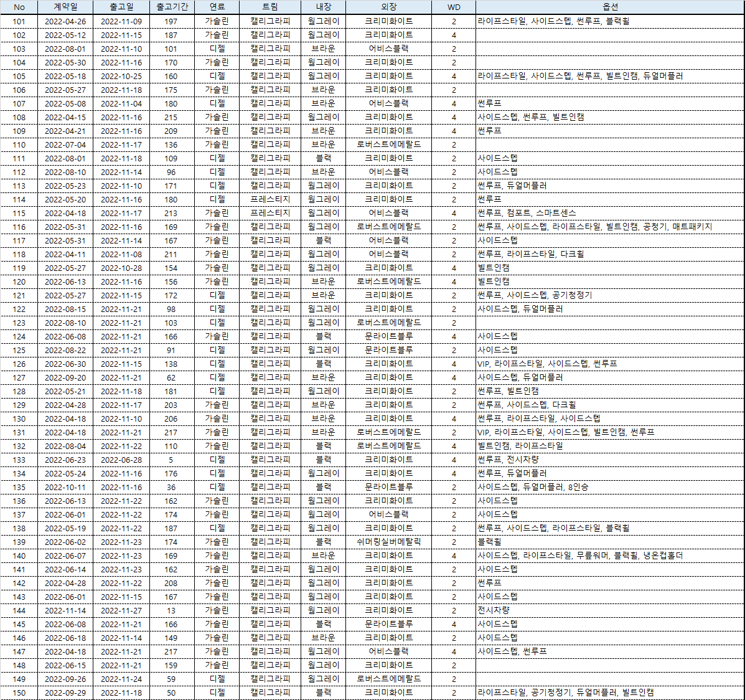This screenshot has height=700, width=745.
Task: Select the No column header
Action: (19, 7)
